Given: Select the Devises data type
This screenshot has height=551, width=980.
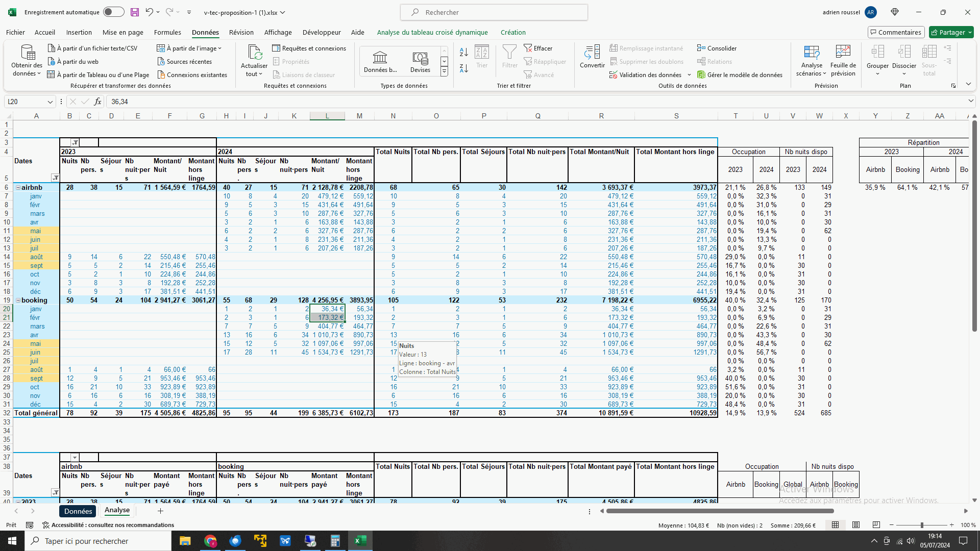Looking at the screenshot, I should (x=420, y=61).
